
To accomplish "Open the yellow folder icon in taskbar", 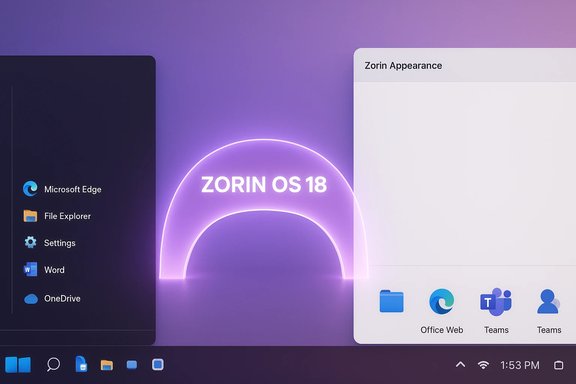I will point(107,365).
